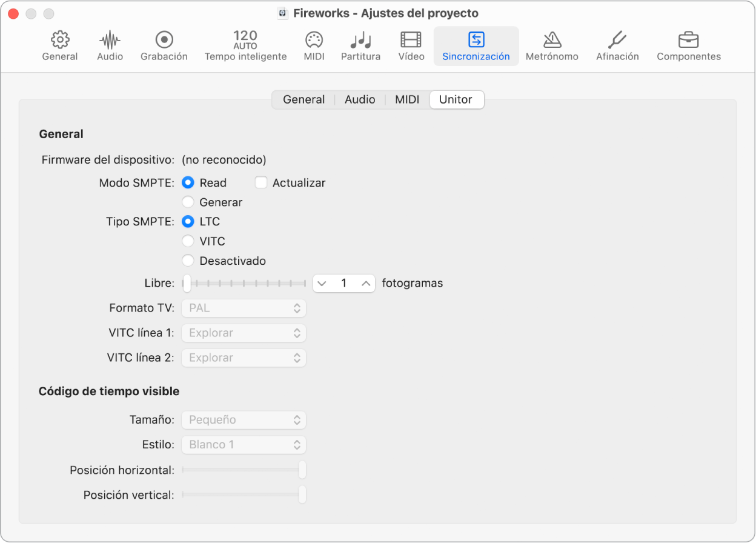Viewport: 756px width, 543px height.
Task: Open the Tamaño Pequeño dropdown
Action: (244, 419)
